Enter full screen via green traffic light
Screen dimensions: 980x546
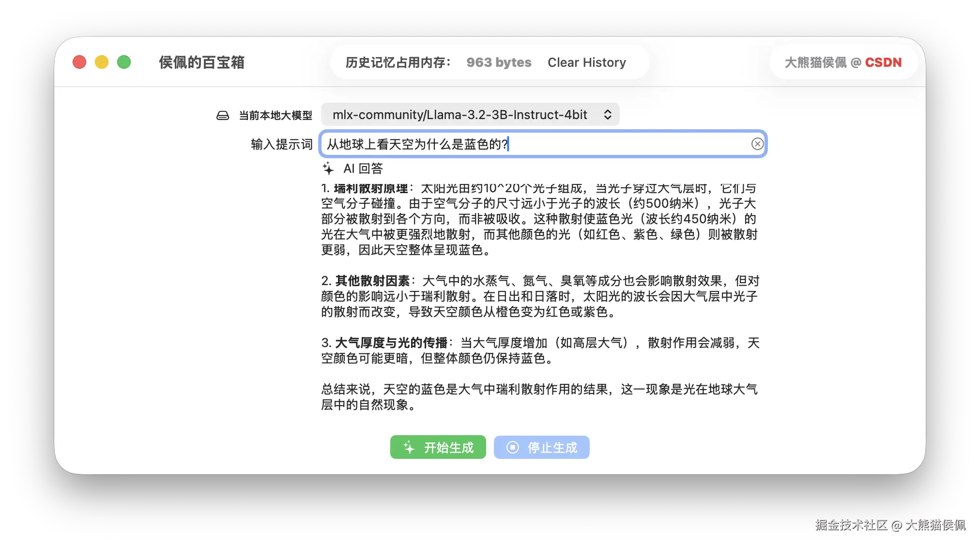[124, 62]
